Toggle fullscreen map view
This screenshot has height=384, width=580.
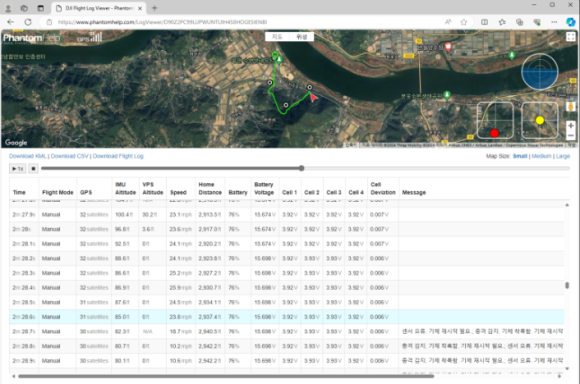[571, 37]
